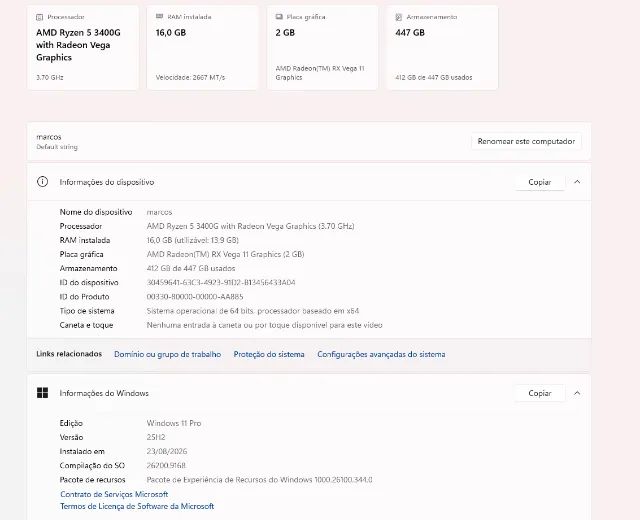Open Domínio ou grupo de trabalho link

point(167,354)
